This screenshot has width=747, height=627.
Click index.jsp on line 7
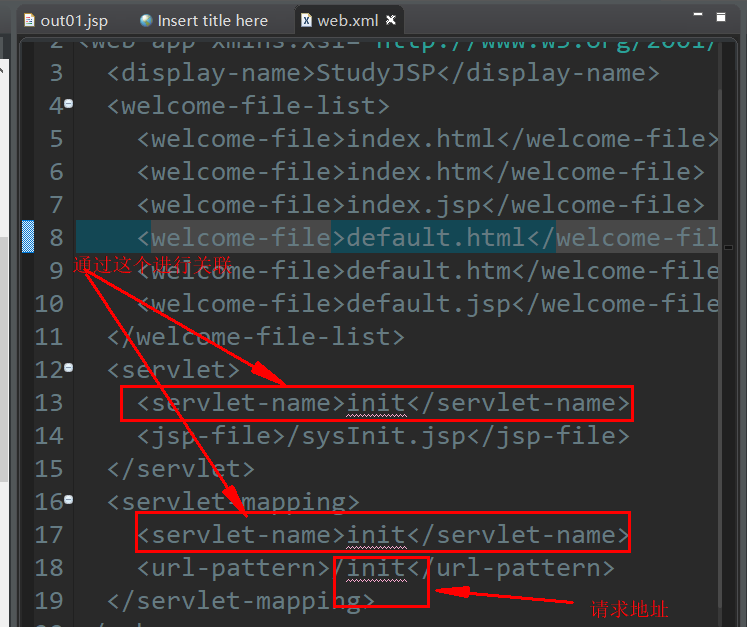coord(414,205)
